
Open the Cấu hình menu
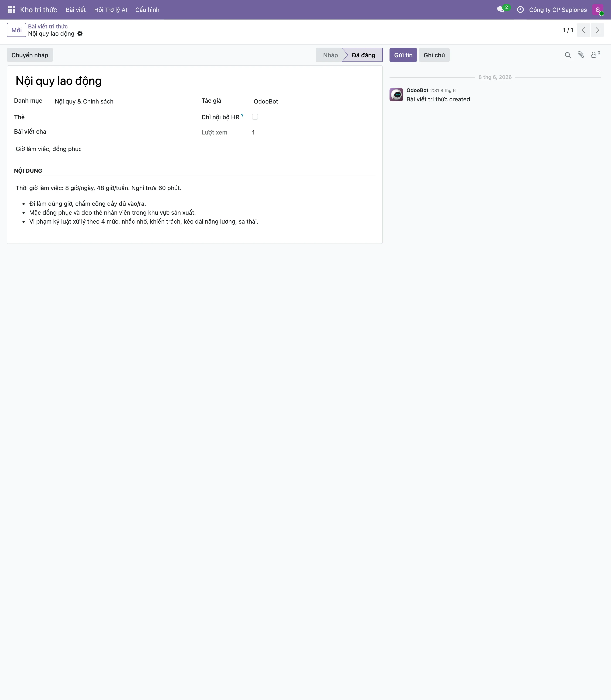tap(147, 10)
